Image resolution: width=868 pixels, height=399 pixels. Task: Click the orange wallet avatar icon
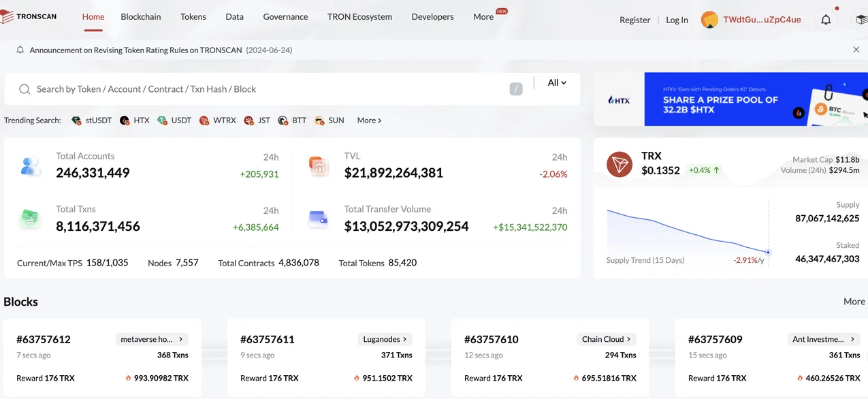click(709, 20)
